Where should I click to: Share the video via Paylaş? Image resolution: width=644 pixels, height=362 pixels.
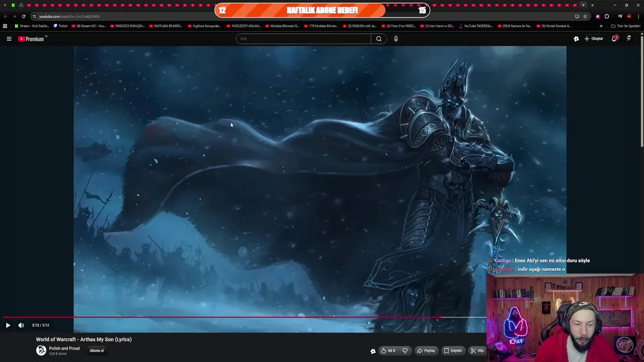(x=426, y=351)
